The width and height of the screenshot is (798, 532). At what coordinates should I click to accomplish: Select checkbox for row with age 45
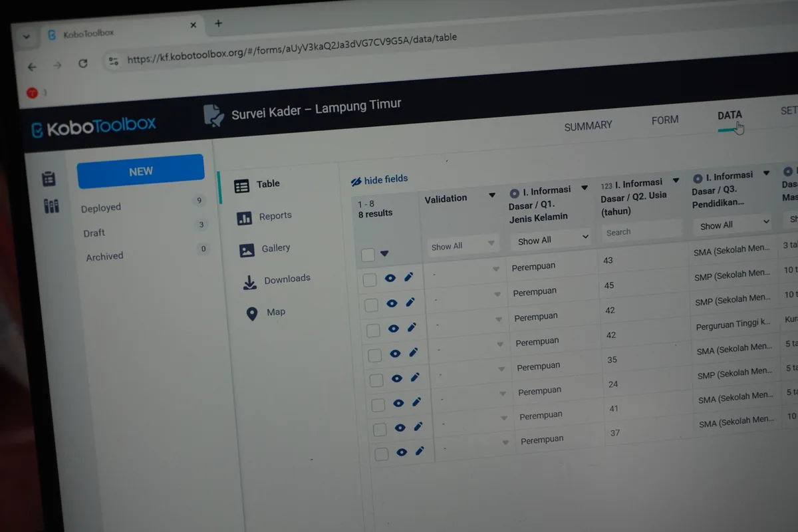[x=371, y=305]
